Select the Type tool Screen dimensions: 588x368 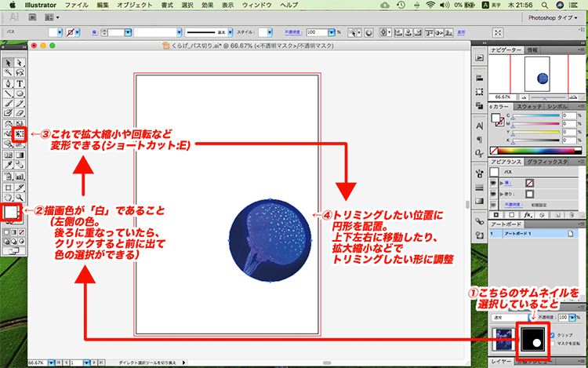(x=20, y=83)
